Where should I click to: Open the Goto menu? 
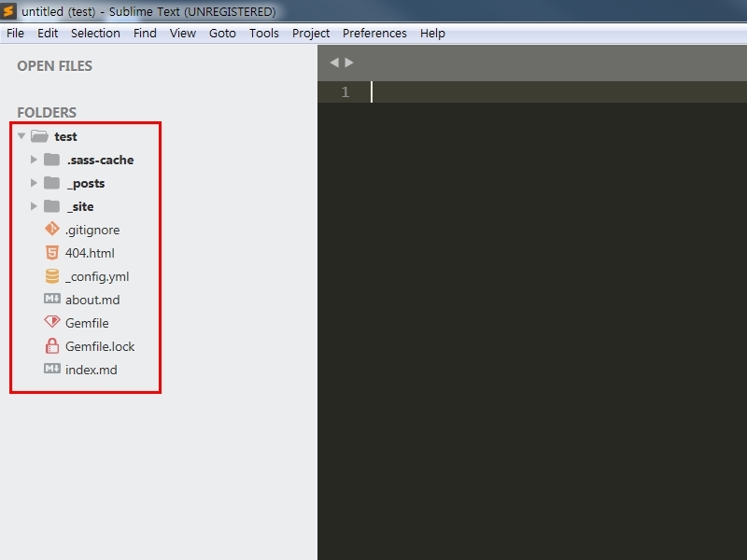pos(222,33)
